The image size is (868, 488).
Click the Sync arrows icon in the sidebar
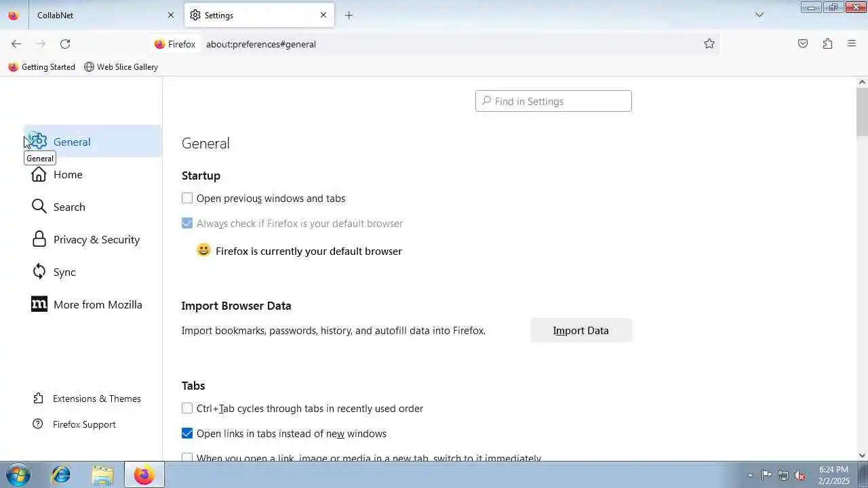(x=39, y=272)
